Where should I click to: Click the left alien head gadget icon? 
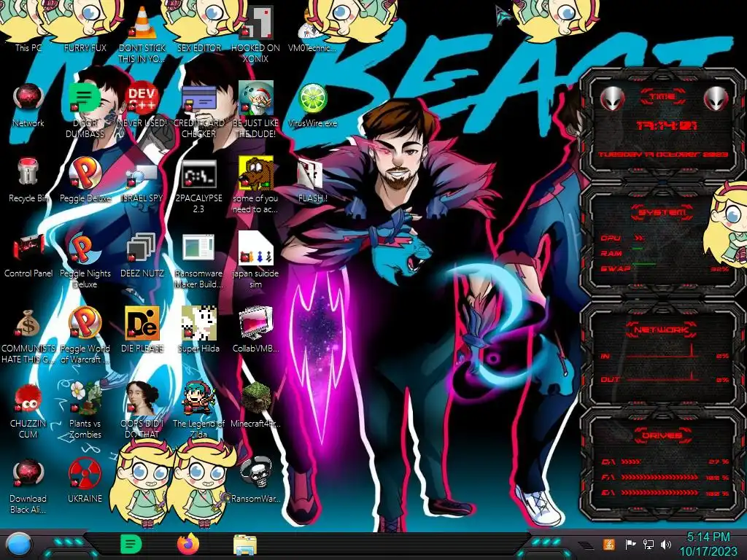[x=612, y=98]
